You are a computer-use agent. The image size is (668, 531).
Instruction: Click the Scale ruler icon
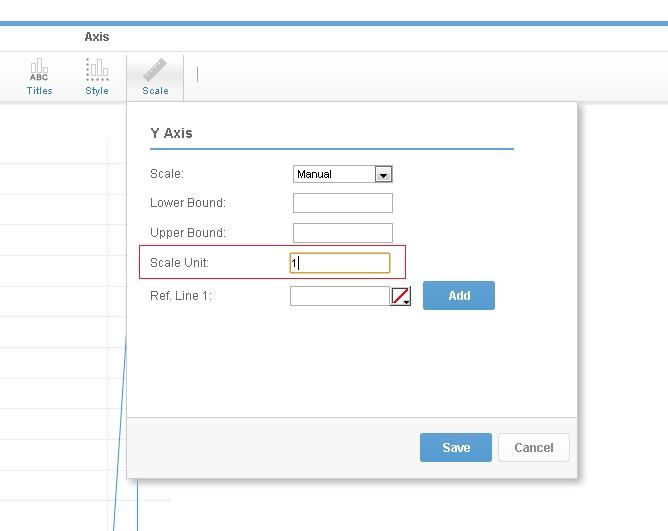click(155, 76)
